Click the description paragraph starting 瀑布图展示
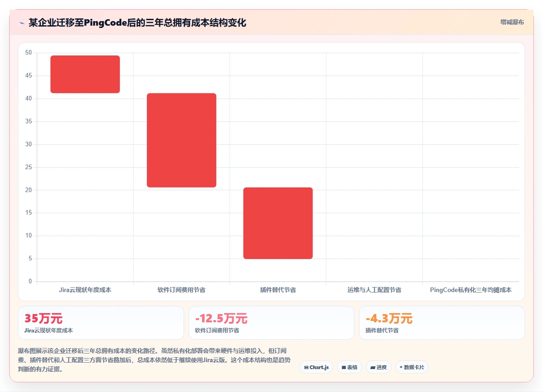This screenshot has height=392, width=543. point(154,360)
